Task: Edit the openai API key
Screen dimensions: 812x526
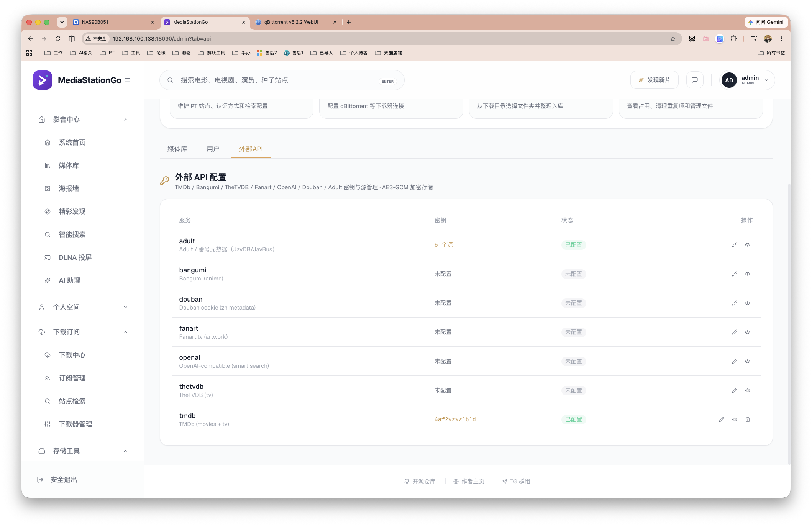Action: tap(734, 361)
